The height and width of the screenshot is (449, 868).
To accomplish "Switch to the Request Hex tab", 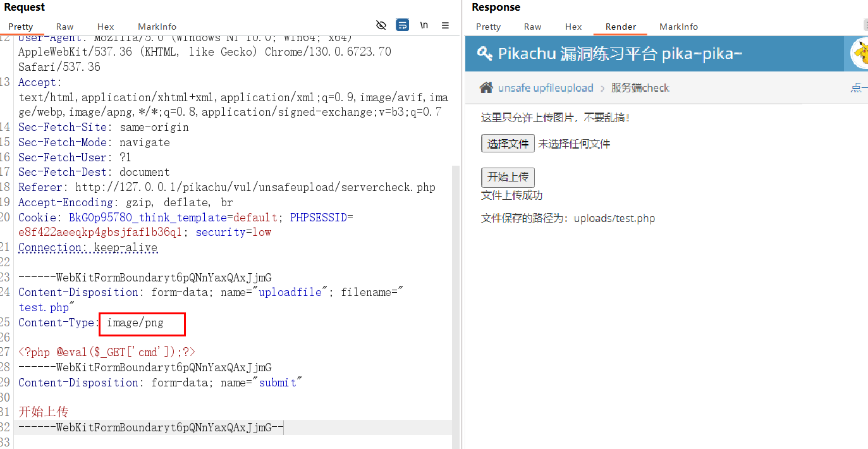I will (106, 27).
